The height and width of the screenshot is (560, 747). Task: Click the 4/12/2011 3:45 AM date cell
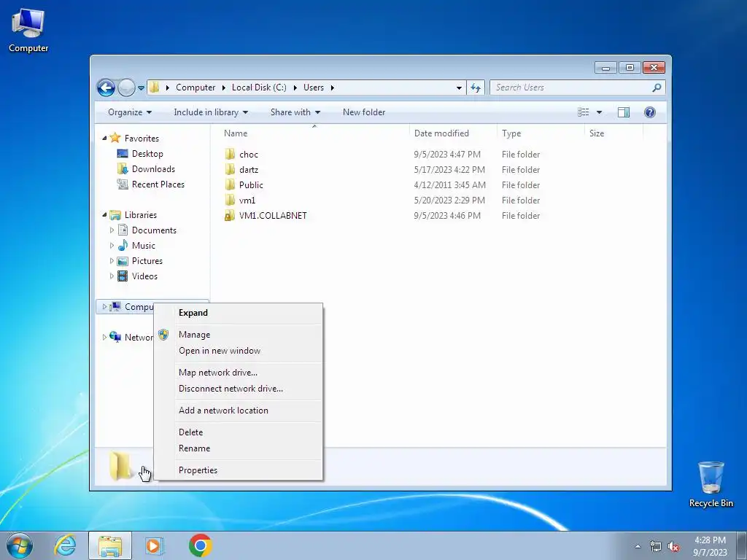(x=449, y=184)
